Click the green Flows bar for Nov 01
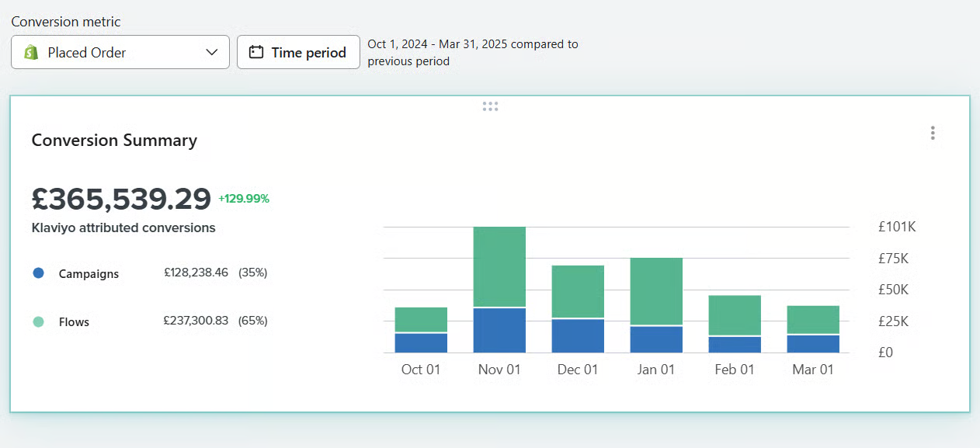 tap(499, 266)
